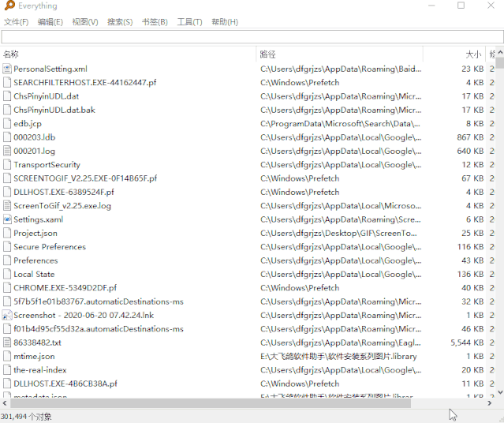504x423 pixels.
Task: Click the ScreenToGif_v2.25.exe.log file icon
Action: [x=7, y=205]
